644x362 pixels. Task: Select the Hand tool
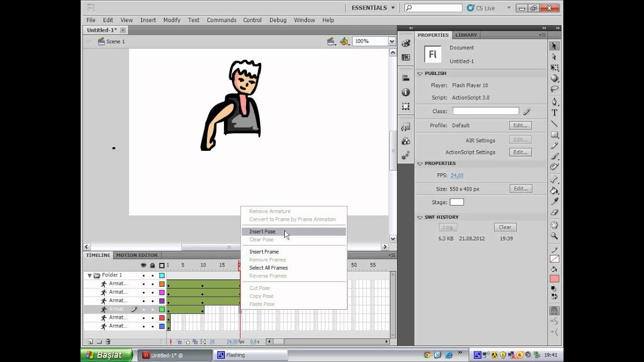click(x=554, y=225)
